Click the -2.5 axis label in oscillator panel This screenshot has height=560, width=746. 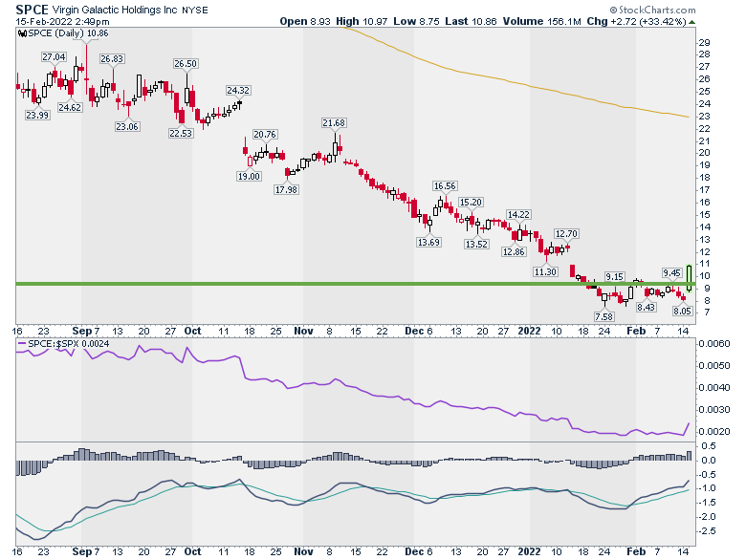[x=706, y=530]
